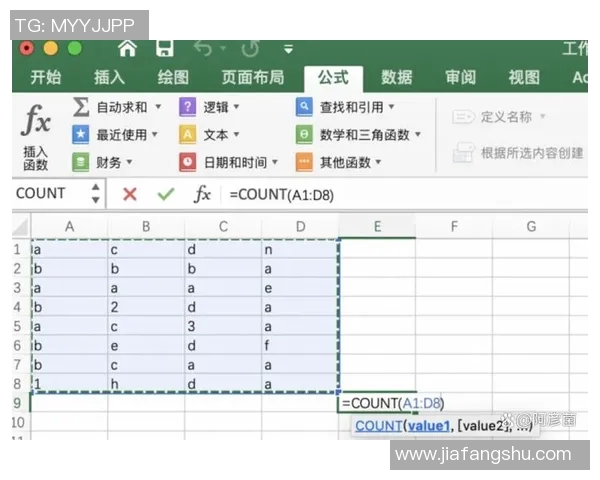Click the Undo arrow icon
The width and height of the screenshot is (600, 480).
[203, 49]
